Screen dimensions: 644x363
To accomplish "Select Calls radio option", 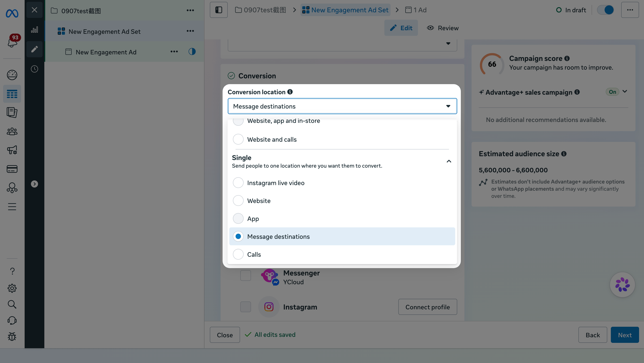I will pyautogui.click(x=238, y=254).
